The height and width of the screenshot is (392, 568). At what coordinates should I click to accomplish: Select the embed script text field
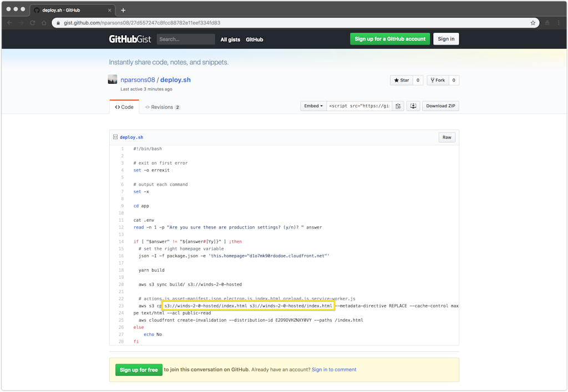[x=359, y=106]
